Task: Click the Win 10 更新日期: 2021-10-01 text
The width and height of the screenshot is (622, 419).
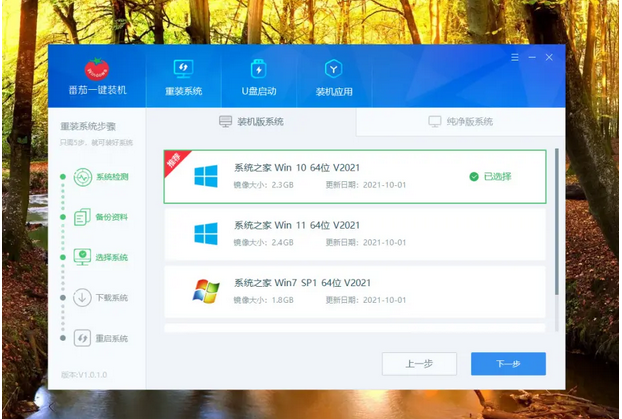Action: (366, 185)
